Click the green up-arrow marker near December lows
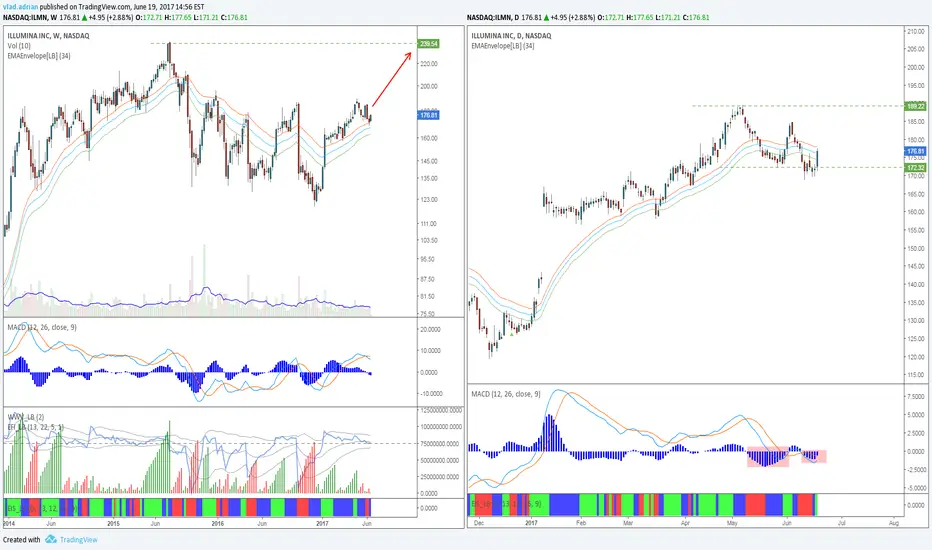The height and width of the screenshot is (550, 932). coord(511,334)
